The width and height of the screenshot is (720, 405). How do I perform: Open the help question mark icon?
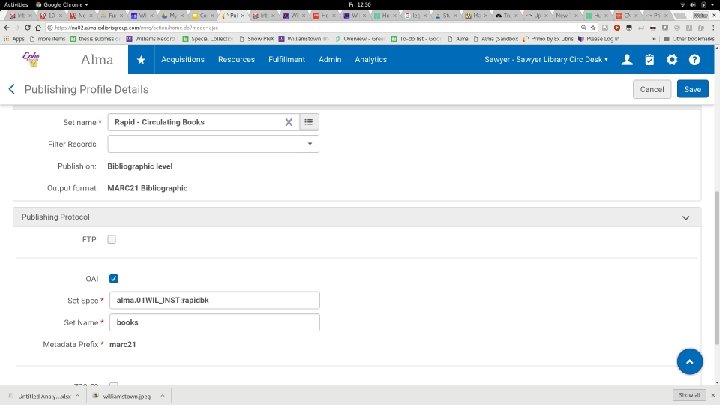point(694,60)
